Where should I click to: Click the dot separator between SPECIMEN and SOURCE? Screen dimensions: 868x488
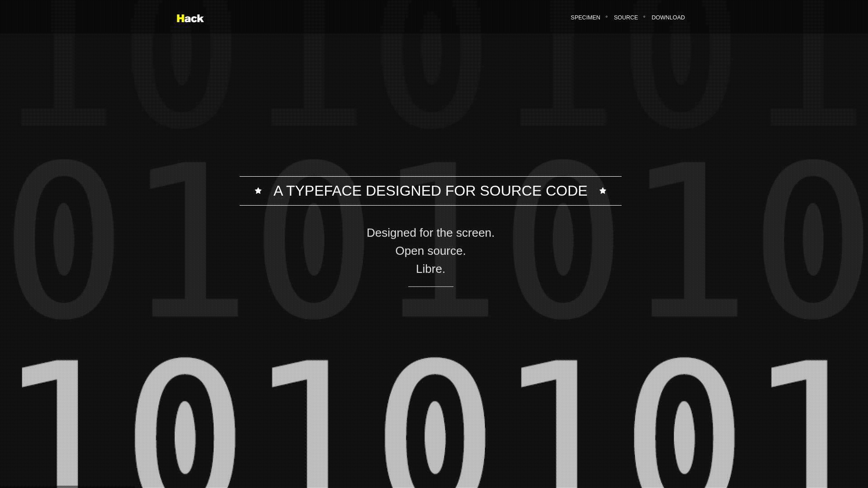[607, 17]
